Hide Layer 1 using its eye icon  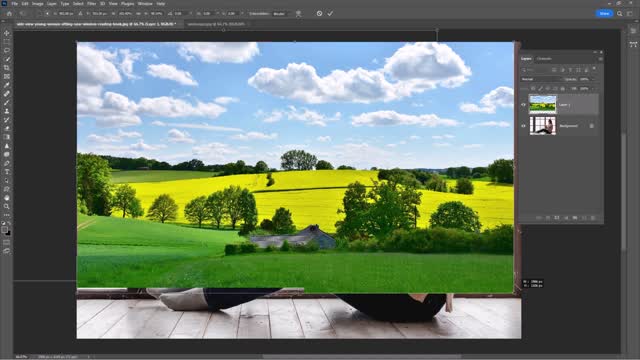click(523, 105)
